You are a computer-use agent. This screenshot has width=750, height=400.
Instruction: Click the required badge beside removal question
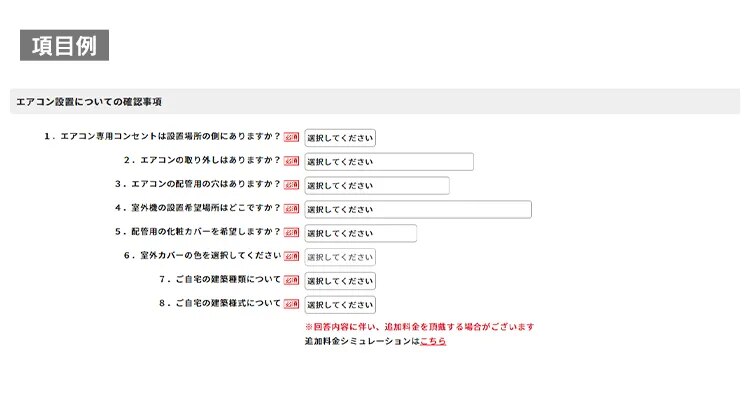point(292,161)
